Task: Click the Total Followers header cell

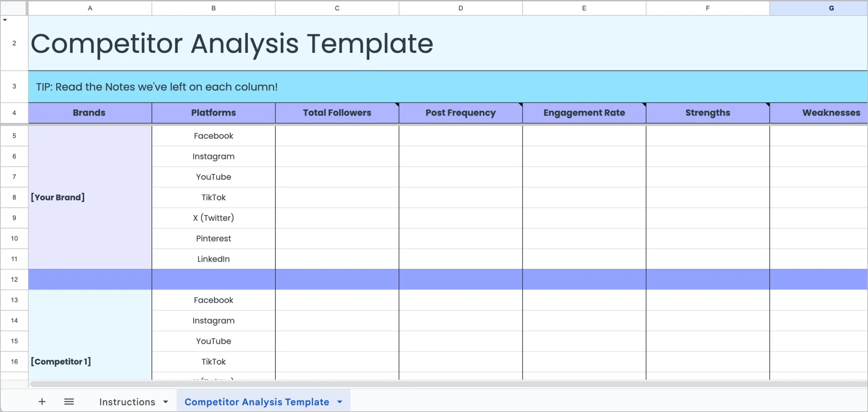Action: pos(337,113)
